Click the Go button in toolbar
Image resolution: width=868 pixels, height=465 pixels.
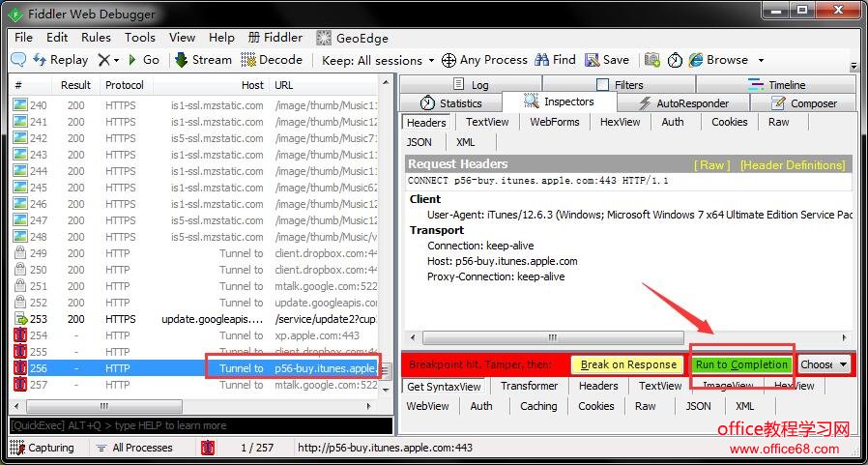click(x=144, y=60)
